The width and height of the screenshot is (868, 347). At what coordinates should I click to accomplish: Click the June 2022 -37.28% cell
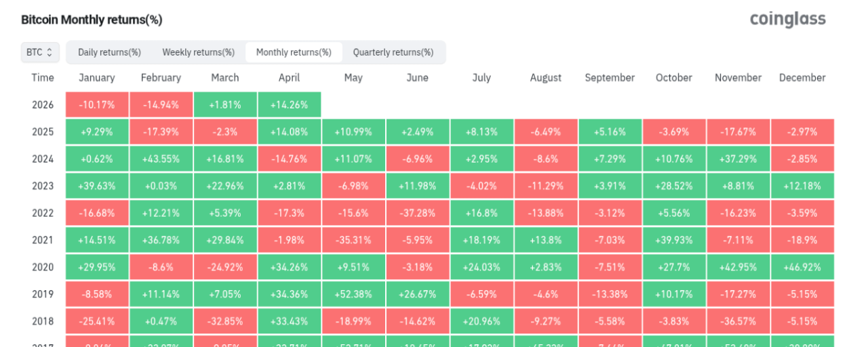[x=417, y=213]
